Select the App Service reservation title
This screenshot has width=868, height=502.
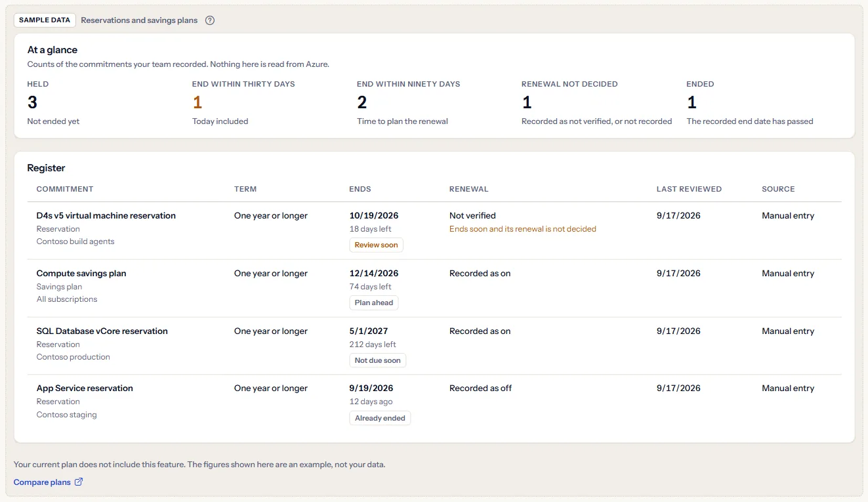(85, 388)
